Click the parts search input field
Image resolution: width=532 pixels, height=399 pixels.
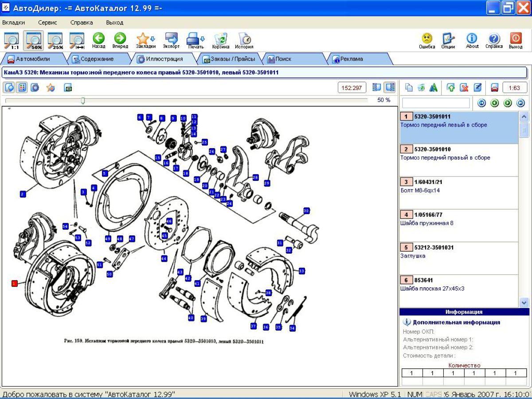(x=435, y=103)
